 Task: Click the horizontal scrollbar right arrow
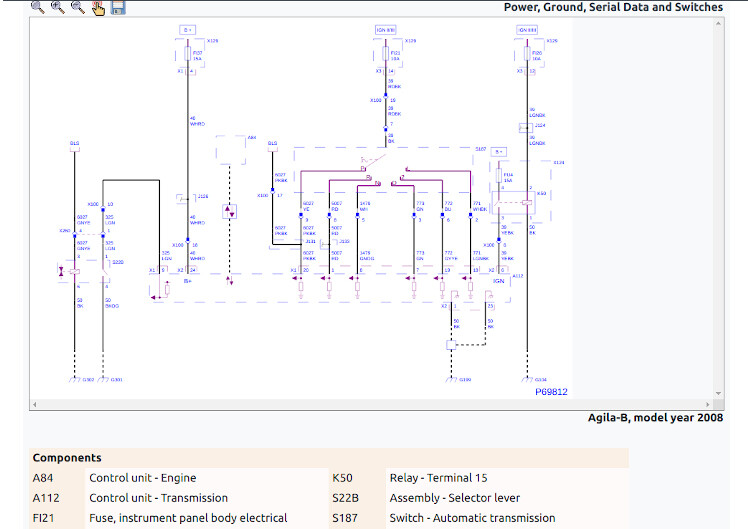[x=708, y=405]
